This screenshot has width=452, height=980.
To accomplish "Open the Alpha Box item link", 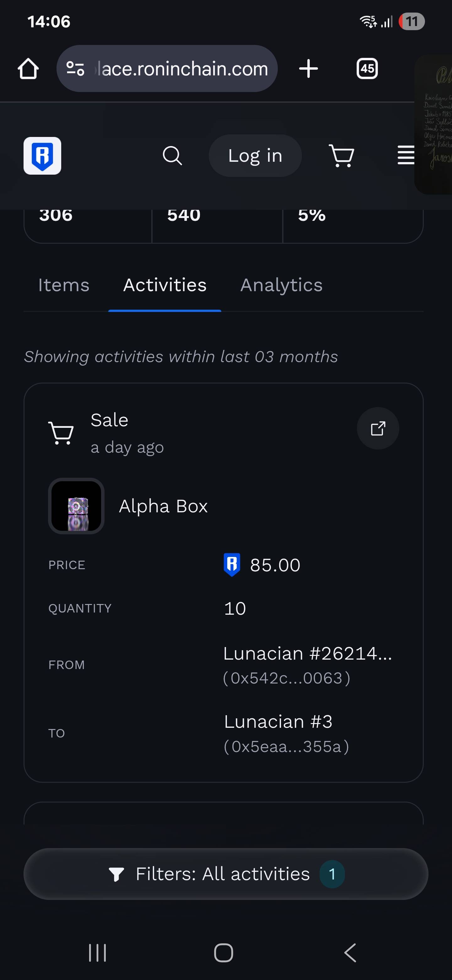I will tap(164, 506).
